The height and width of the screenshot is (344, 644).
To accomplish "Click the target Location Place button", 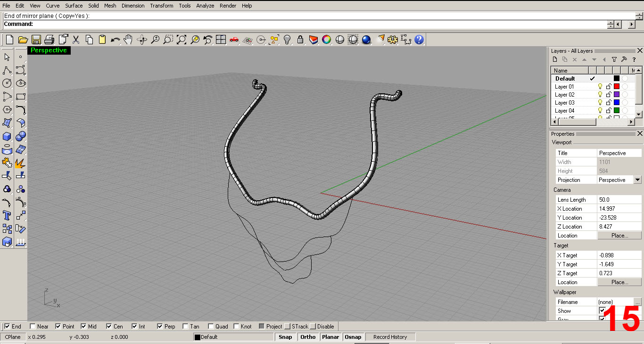I will (619, 282).
